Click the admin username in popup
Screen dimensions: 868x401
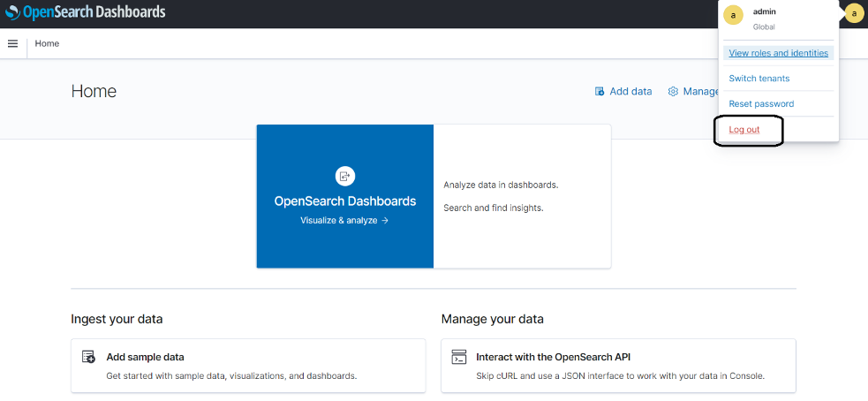click(x=764, y=11)
